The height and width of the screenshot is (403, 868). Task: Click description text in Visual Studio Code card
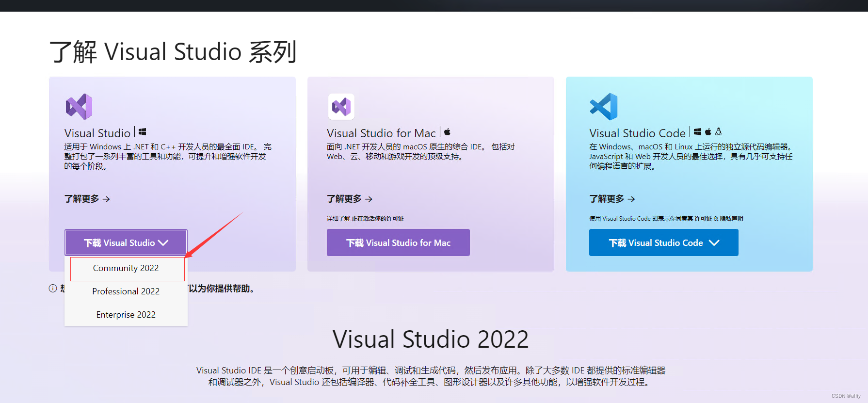691,157
